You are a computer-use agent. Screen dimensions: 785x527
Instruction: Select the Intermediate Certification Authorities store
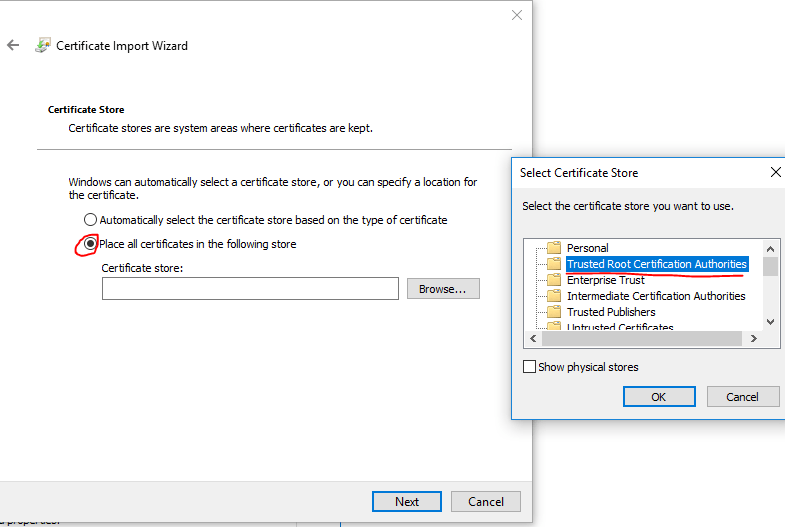655,296
